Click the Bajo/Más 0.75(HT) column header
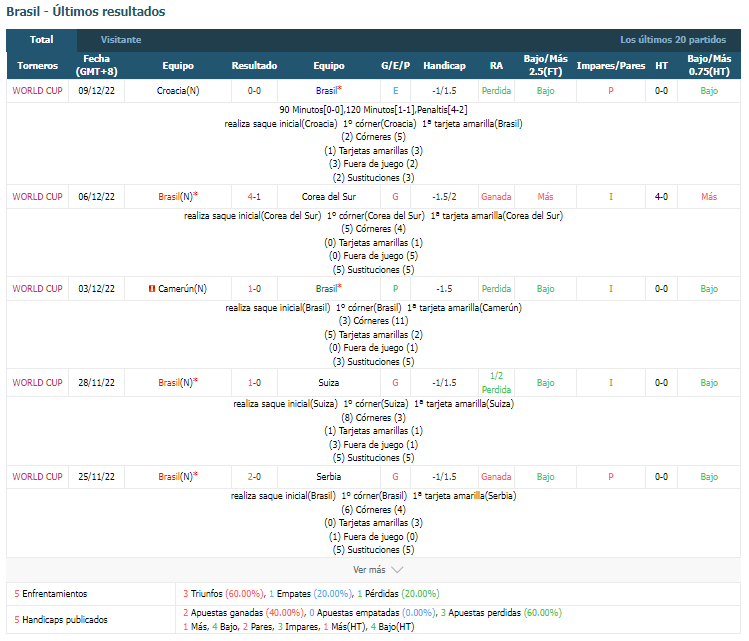 coord(709,65)
